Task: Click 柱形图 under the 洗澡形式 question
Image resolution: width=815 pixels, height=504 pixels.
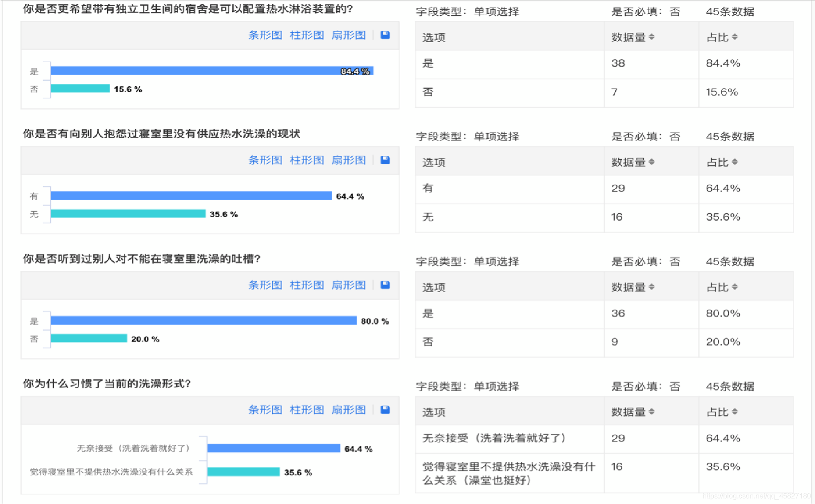Action: click(x=306, y=410)
